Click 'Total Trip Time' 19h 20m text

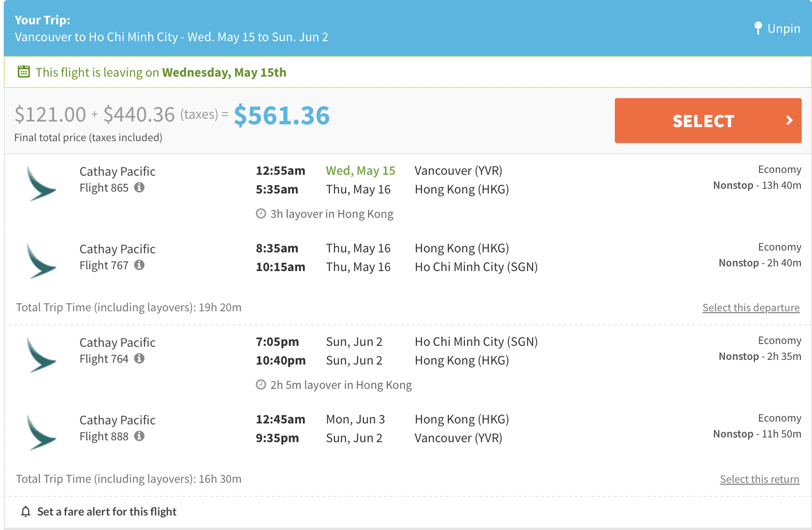(128, 308)
